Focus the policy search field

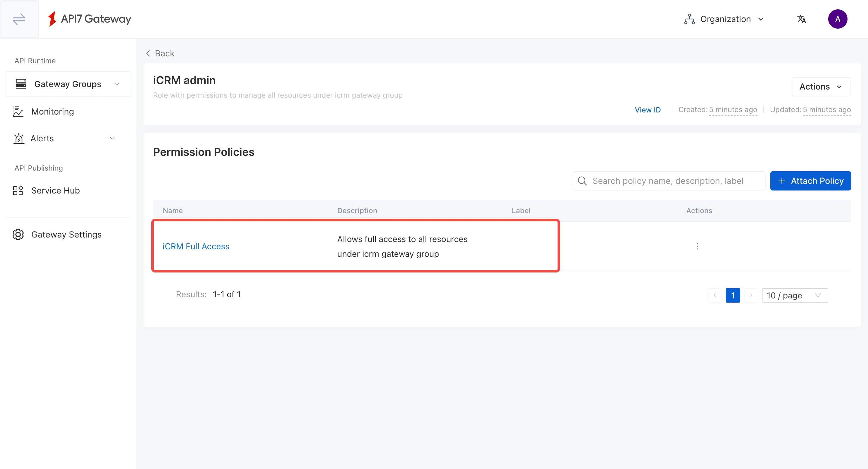pyautogui.click(x=668, y=181)
